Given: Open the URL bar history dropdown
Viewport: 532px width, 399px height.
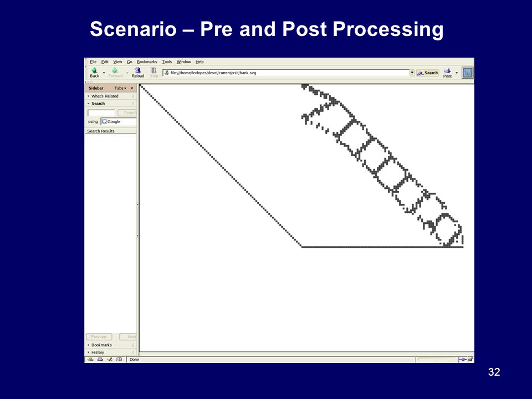Looking at the screenshot, I should point(412,73).
